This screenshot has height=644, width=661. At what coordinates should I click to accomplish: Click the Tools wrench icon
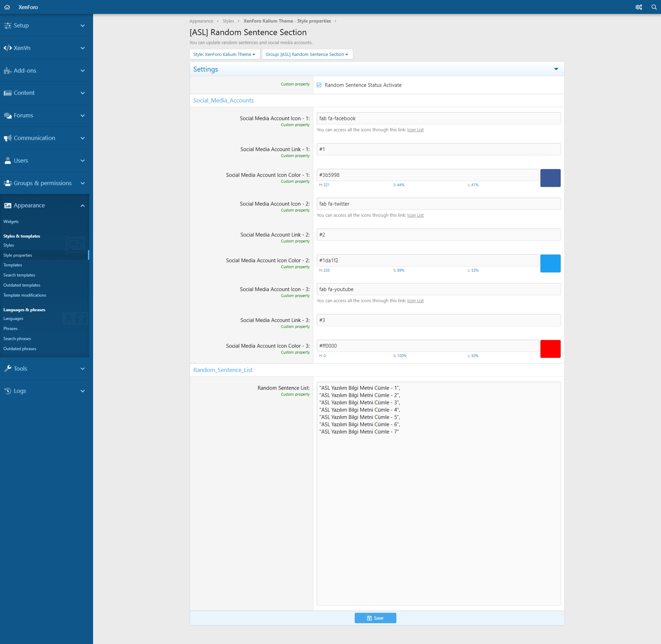7,369
